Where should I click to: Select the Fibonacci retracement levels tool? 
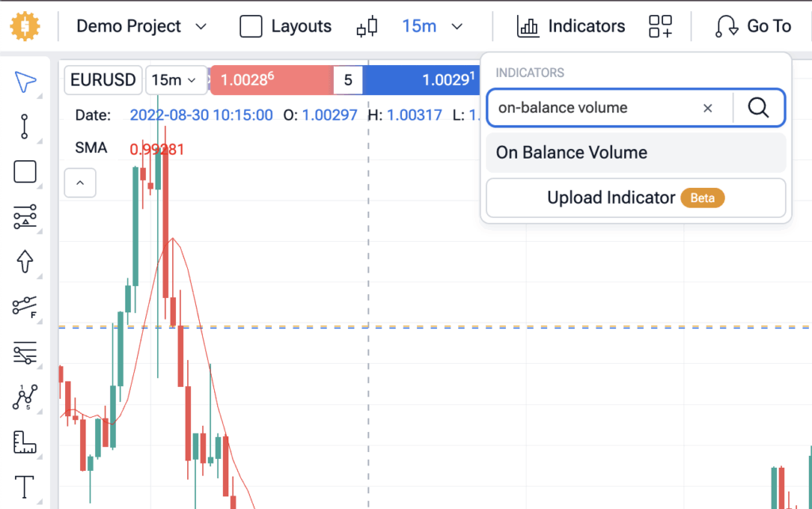click(x=25, y=352)
